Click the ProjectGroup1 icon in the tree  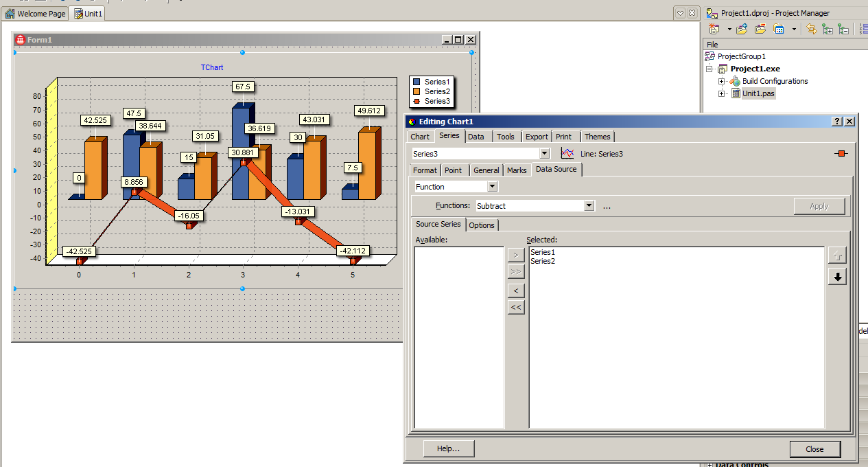(710, 56)
